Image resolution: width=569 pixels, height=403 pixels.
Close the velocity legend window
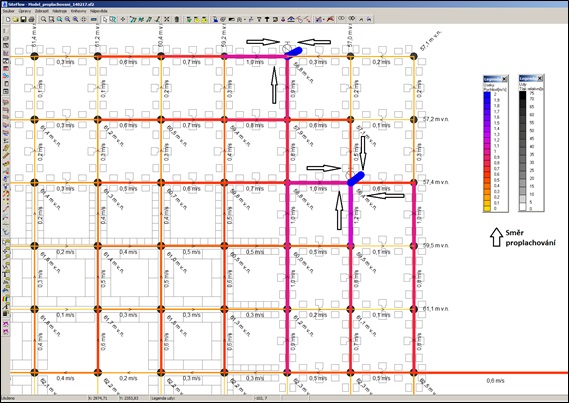(x=504, y=78)
